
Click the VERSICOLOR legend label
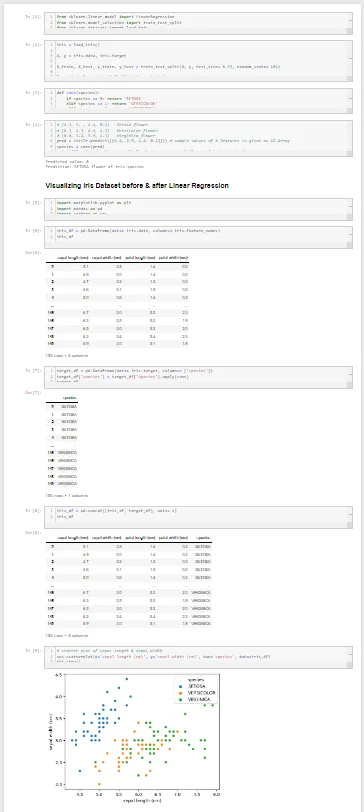201,692
